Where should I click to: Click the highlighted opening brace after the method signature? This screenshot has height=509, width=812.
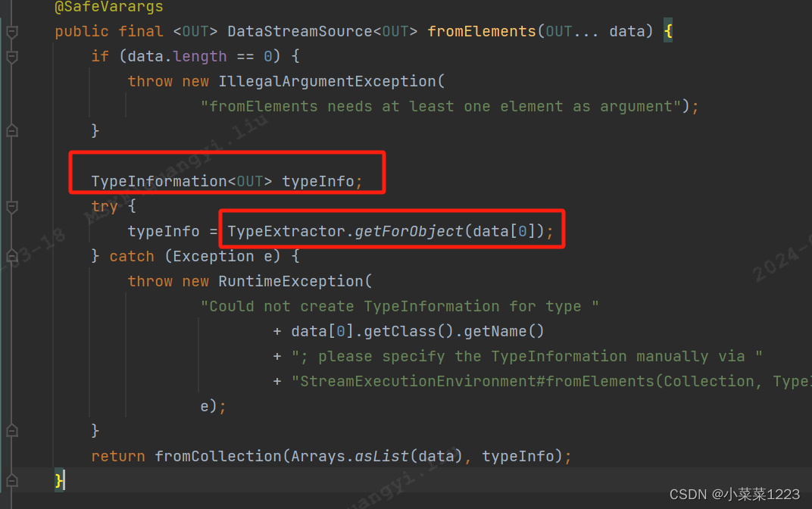coord(667,31)
